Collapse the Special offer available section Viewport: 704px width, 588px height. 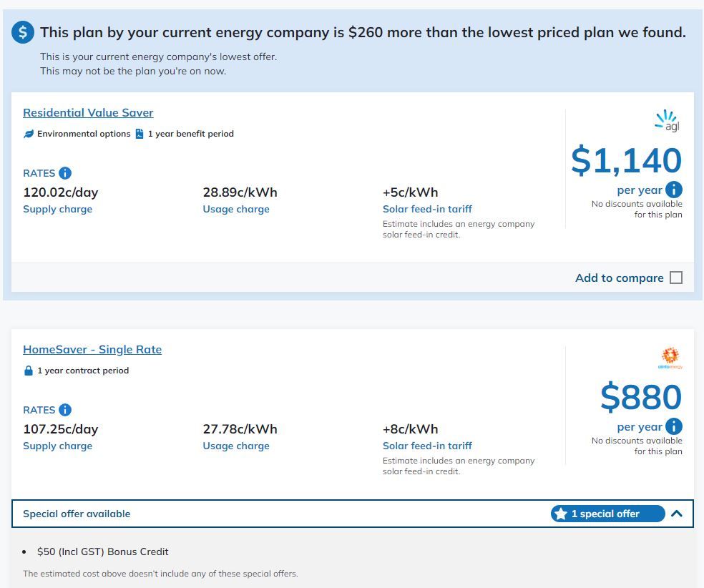tap(77, 514)
